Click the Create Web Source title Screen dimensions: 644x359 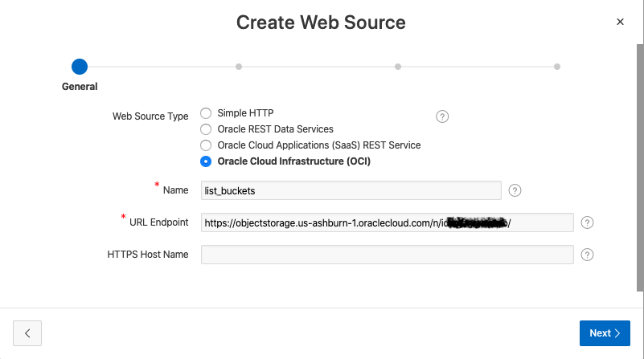coord(321,22)
